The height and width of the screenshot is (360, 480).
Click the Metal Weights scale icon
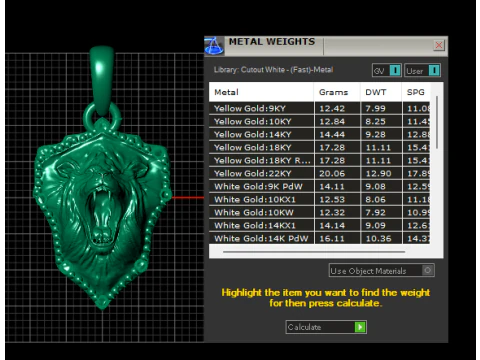tap(214, 46)
